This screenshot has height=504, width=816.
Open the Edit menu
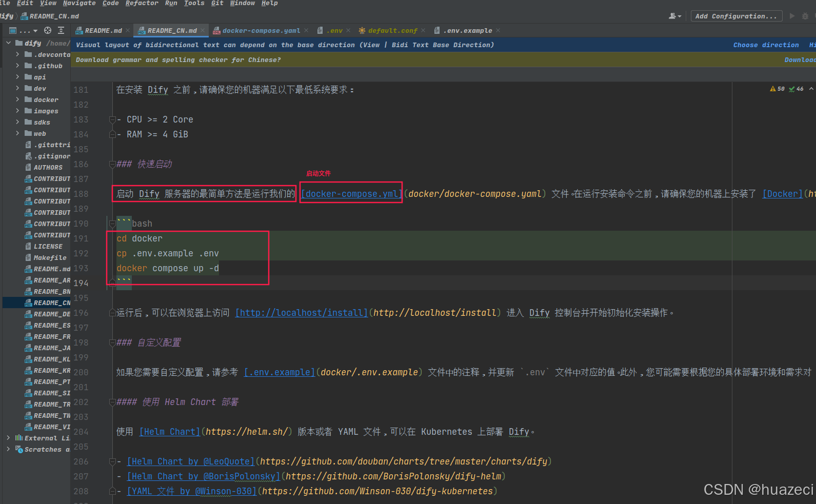(25, 3)
